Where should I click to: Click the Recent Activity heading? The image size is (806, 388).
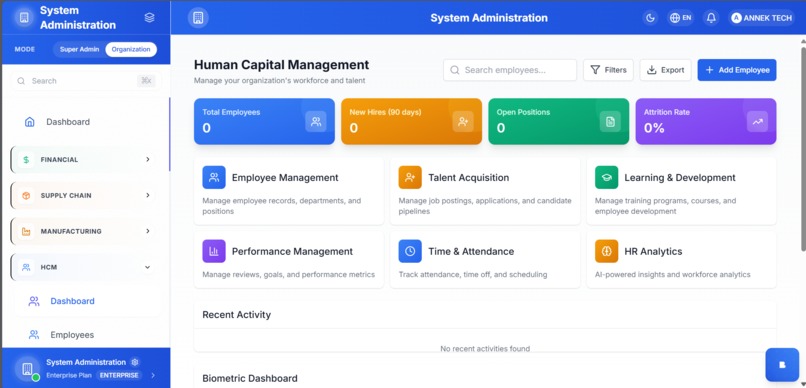point(236,315)
